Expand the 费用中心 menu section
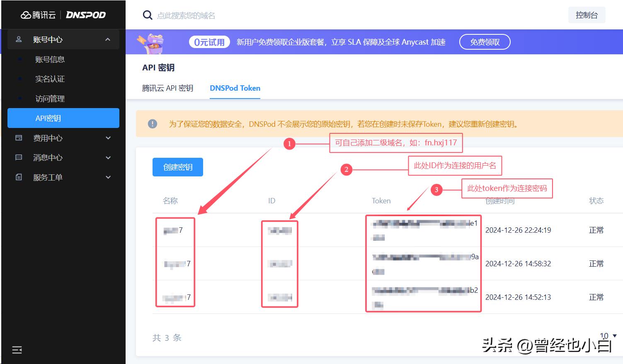The width and height of the screenshot is (623, 364). 108,138
